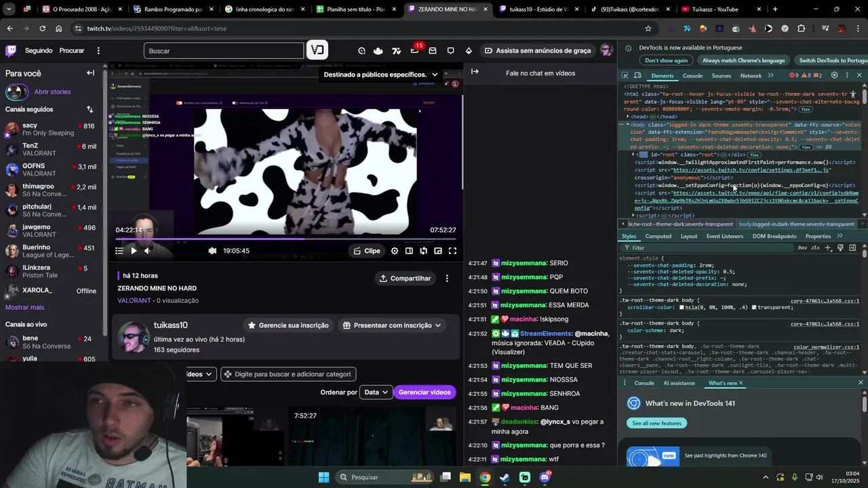868x488 pixels.
Task: Click Mostrar mais under followed channels
Action: pyautogui.click(x=24, y=307)
